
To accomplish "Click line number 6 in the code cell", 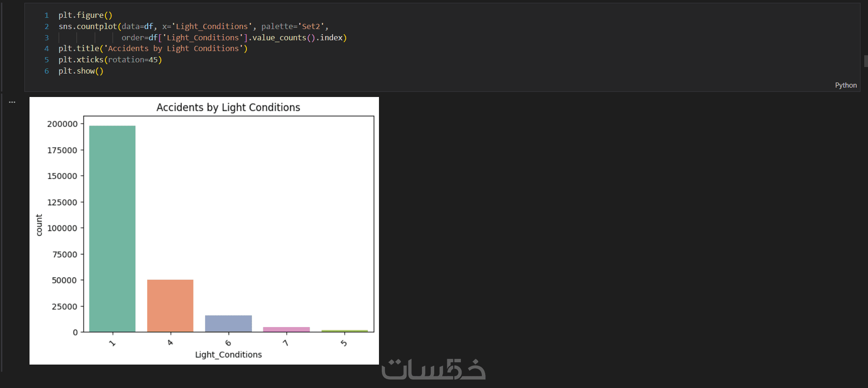I will [46, 71].
